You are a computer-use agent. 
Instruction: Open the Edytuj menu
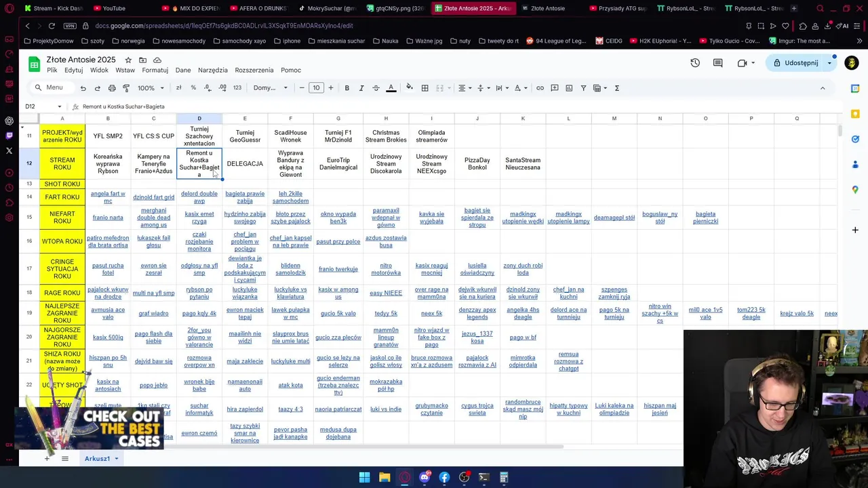[x=73, y=70]
